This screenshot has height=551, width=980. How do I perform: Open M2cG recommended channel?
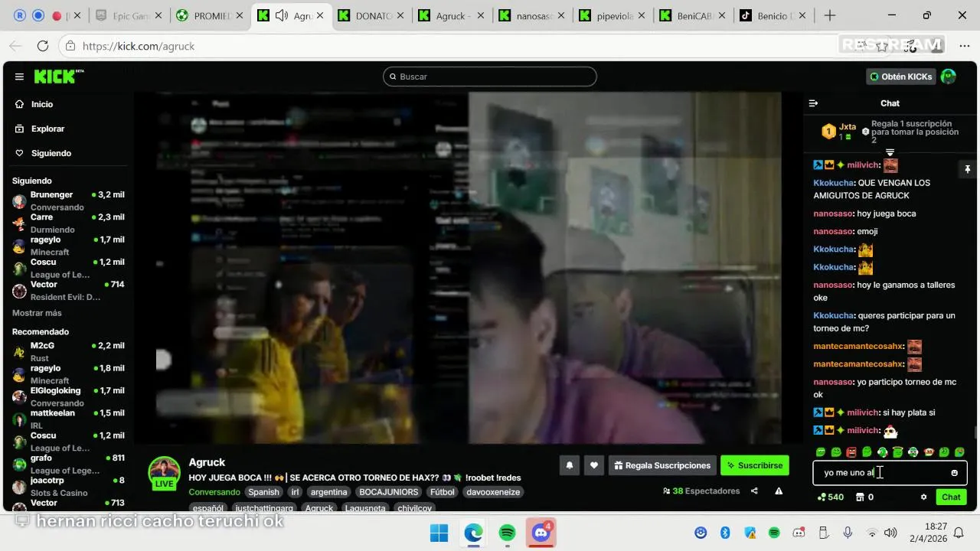(67, 351)
